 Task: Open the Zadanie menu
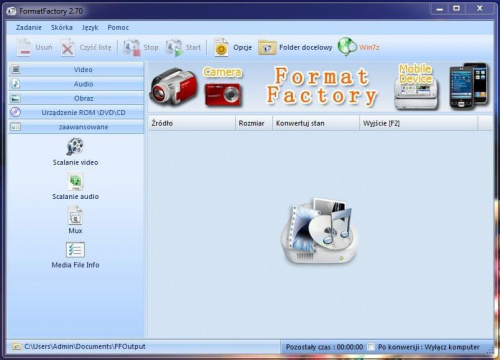pos(29,28)
